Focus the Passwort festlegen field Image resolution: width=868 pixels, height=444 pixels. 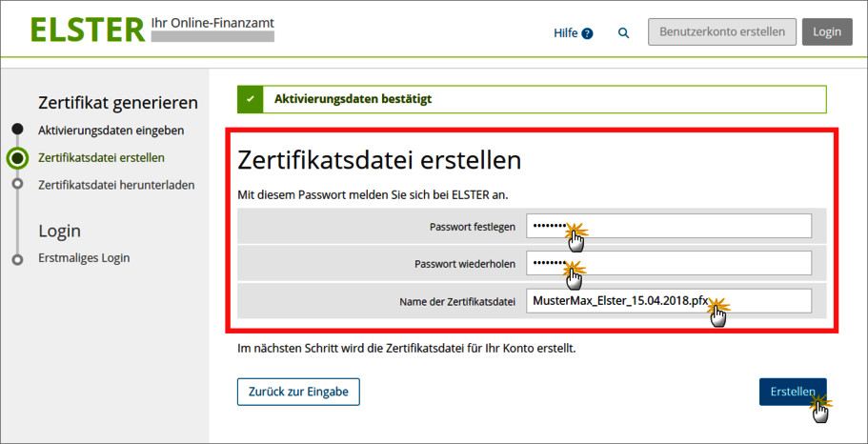point(669,226)
